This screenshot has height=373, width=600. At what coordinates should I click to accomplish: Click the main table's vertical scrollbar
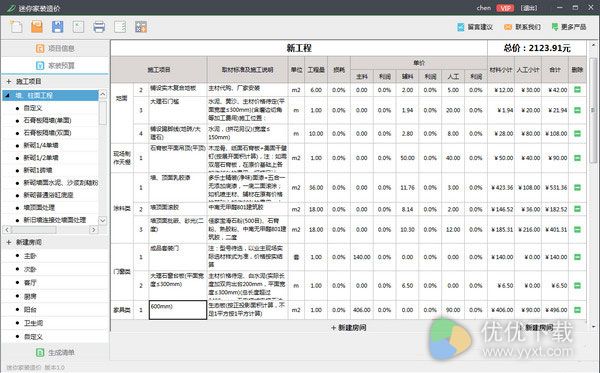click(593, 111)
